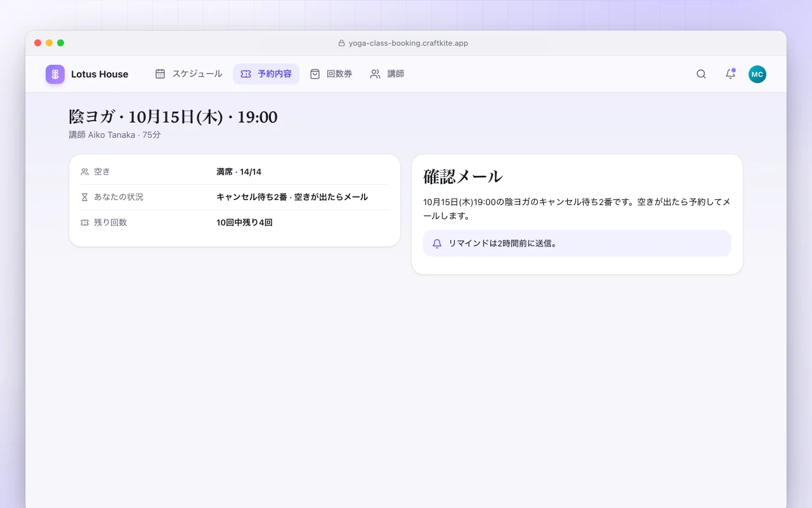Click the あなたの状況 label
The height and width of the screenshot is (508, 812).
pos(119,197)
